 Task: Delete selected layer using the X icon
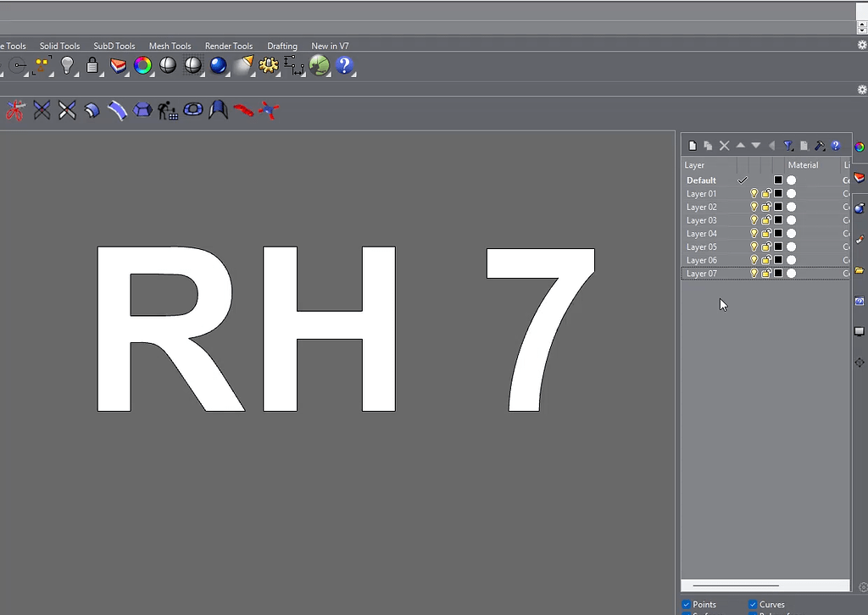point(724,145)
